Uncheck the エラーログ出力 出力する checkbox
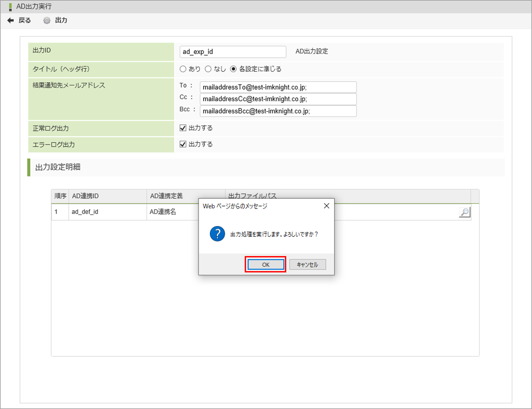The width and height of the screenshot is (532, 409). pos(183,144)
